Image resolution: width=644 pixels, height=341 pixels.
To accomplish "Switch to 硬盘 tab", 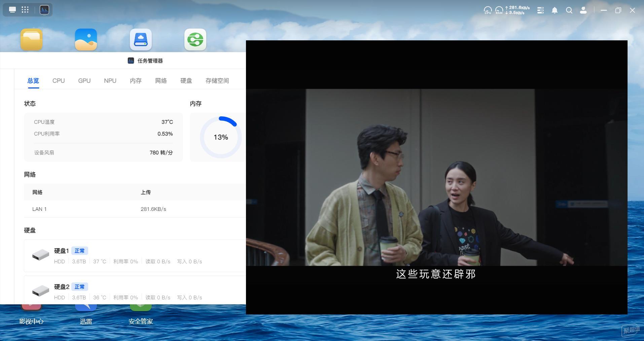I will click(x=186, y=81).
